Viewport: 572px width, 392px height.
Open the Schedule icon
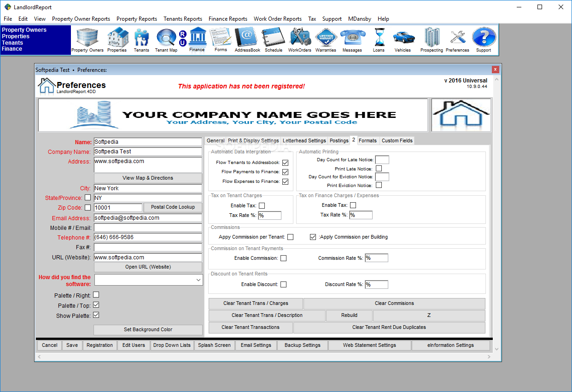click(274, 40)
